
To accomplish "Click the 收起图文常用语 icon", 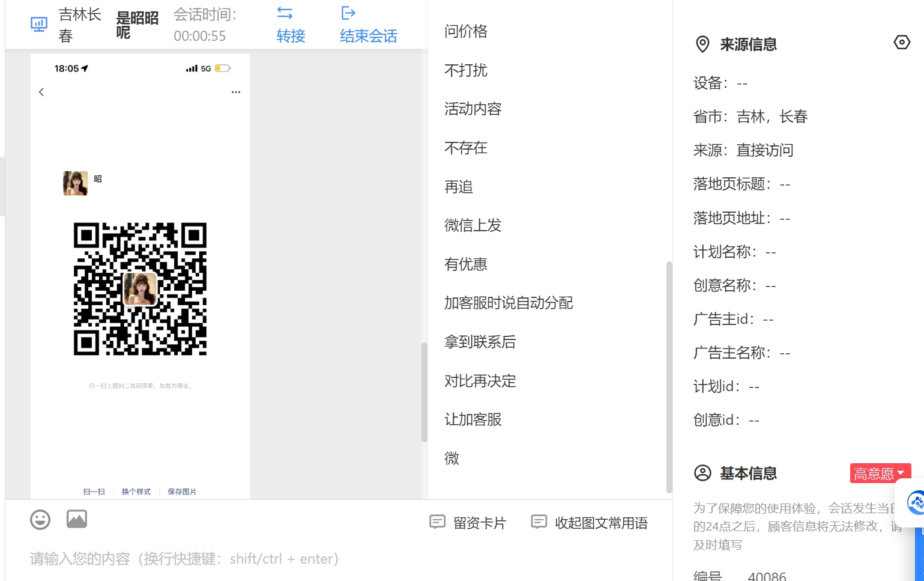I will (539, 522).
